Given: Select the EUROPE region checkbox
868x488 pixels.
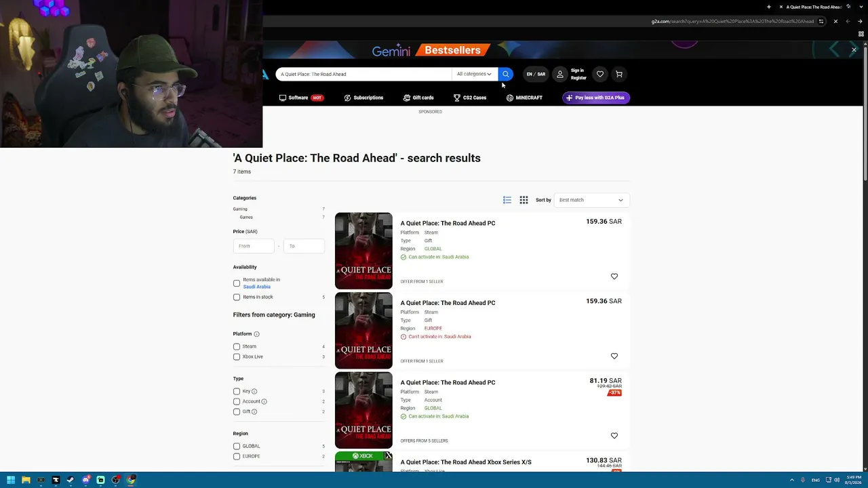Looking at the screenshot, I should [x=237, y=456].
